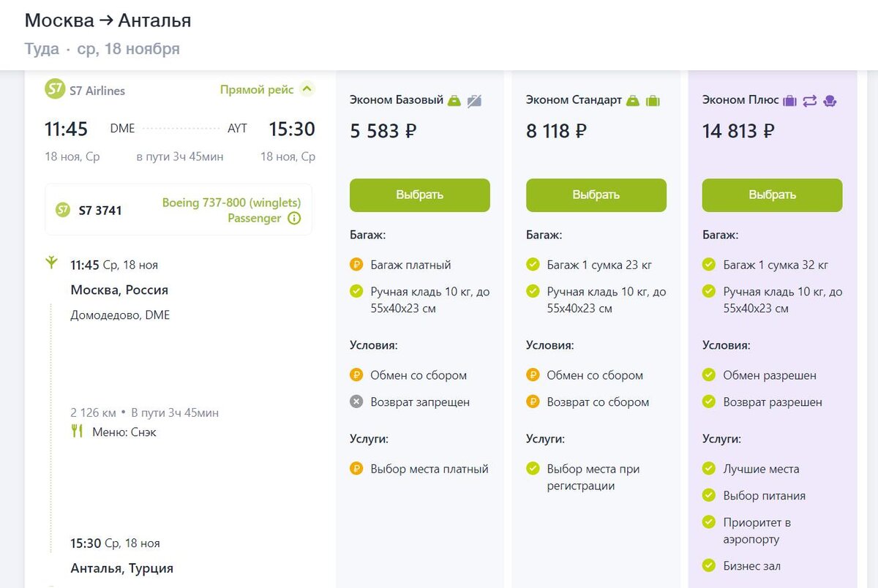Click the fork and knife icon next to Меню: Снэк

[77, 431]
